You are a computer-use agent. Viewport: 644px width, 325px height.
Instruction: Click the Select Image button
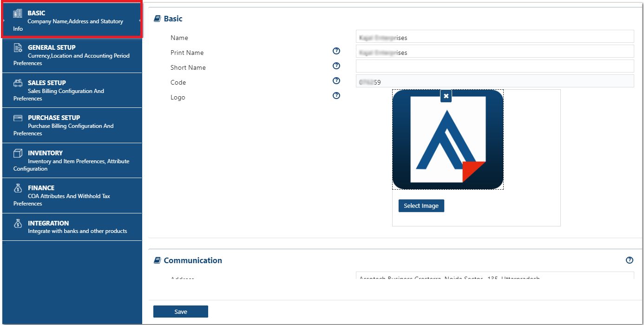click(421, 206)
